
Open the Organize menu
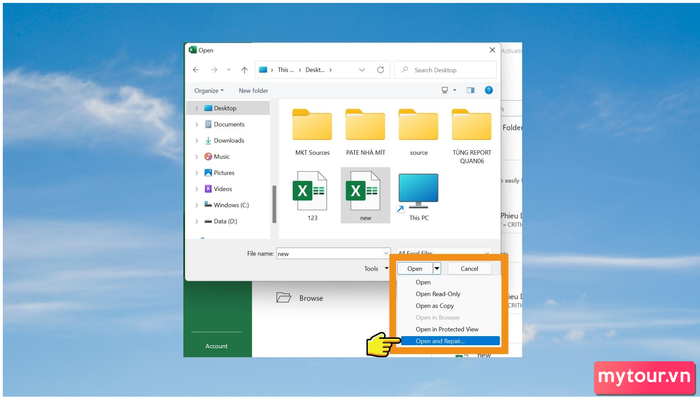(208, 90)
